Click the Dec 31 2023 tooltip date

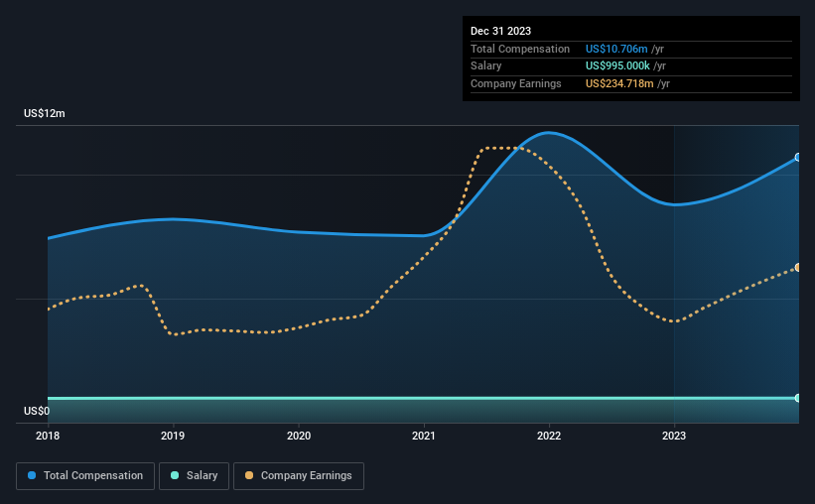pos(500,31)
